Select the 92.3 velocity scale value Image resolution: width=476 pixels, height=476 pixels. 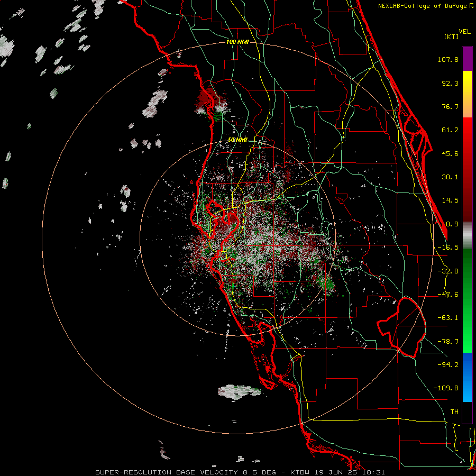pos(450,83)
